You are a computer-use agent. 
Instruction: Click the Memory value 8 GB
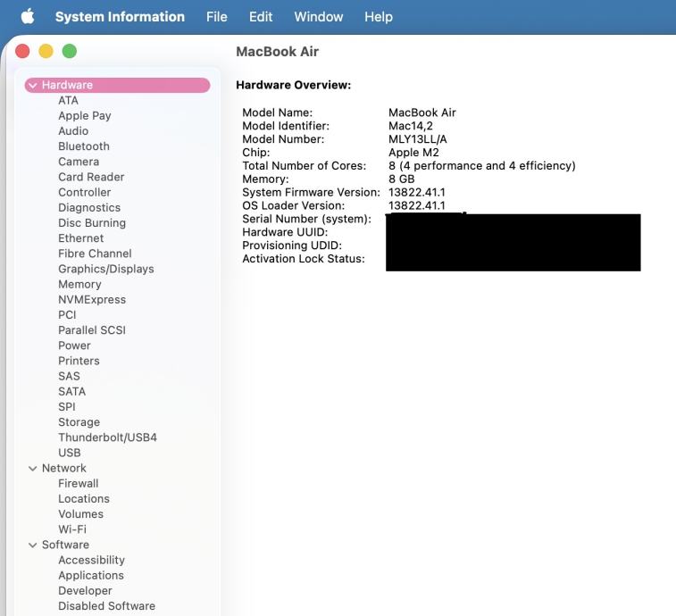401,179
